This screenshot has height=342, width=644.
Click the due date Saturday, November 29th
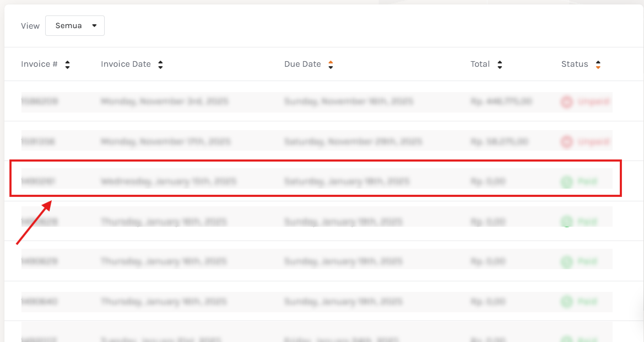coord(353,142)
